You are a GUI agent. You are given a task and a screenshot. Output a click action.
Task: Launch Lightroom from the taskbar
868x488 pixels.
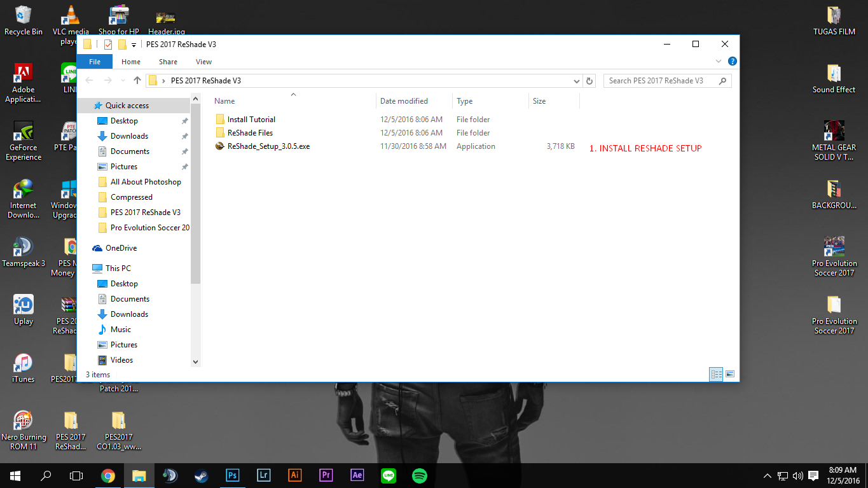(263, 475)
